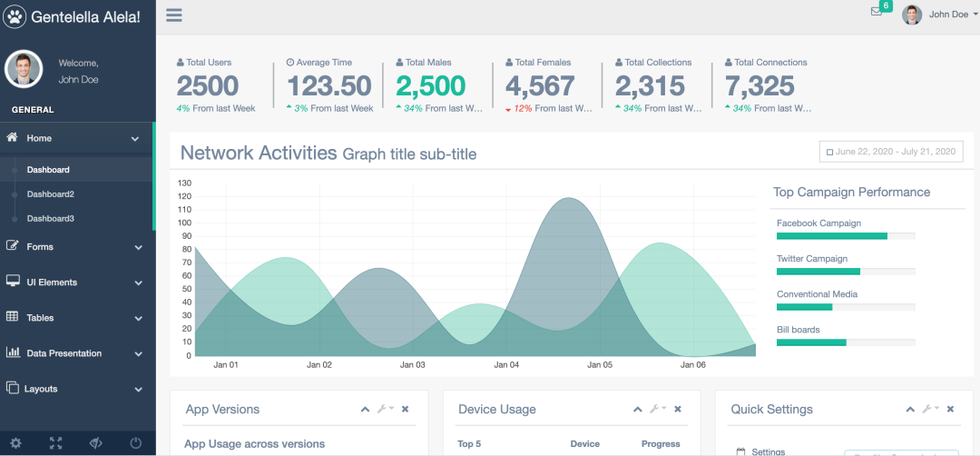Close the Device Usage panel
The height and width of the screenshot is (456, 980).
[678, 410]
